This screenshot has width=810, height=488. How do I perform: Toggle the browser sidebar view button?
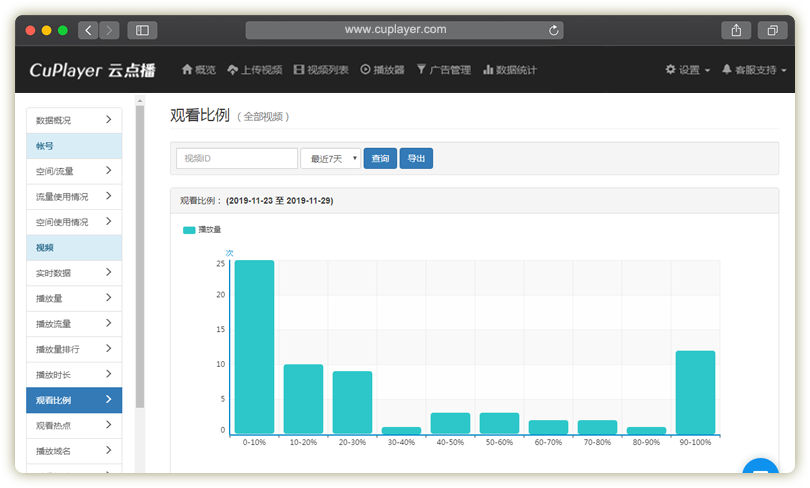141,30
